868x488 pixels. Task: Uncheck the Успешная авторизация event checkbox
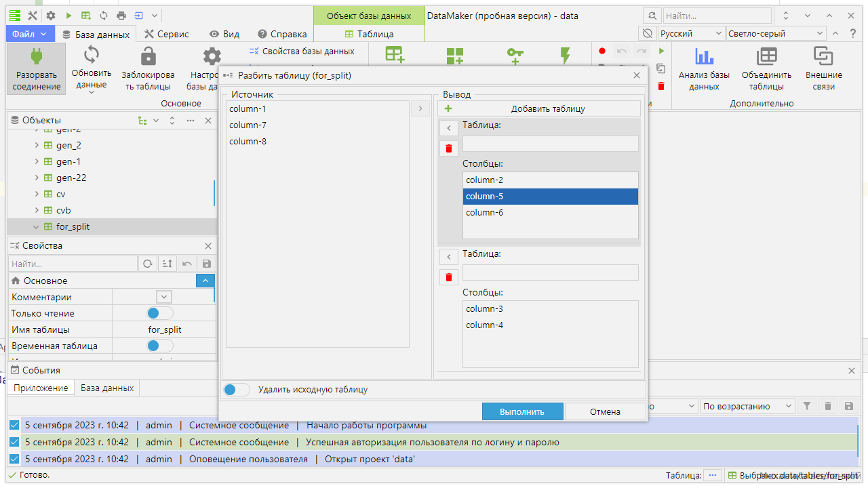[x=14, y=442]
